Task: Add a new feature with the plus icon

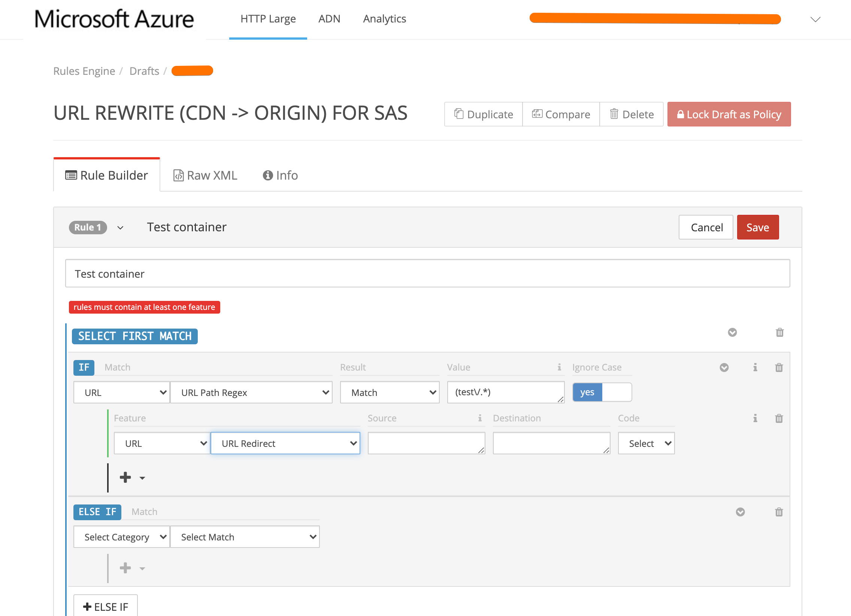Action: (125, 477)
